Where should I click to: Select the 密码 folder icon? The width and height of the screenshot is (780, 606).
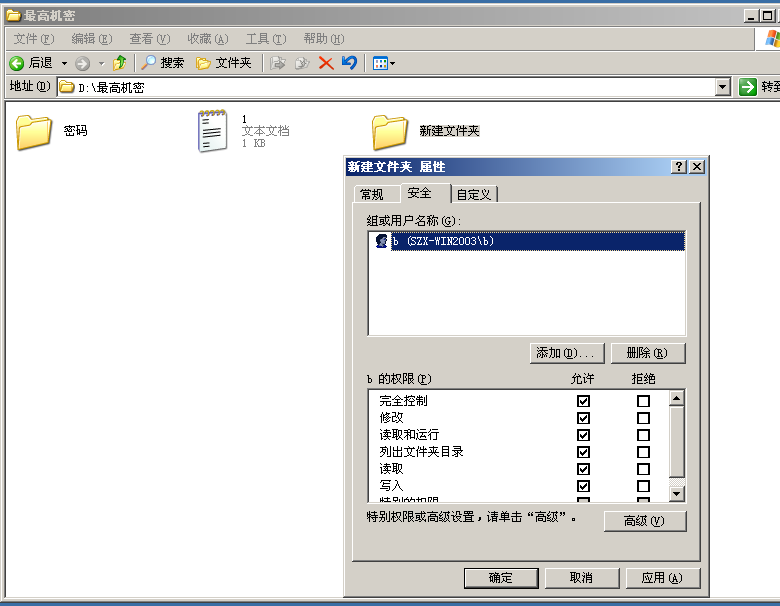click(34, 132)
